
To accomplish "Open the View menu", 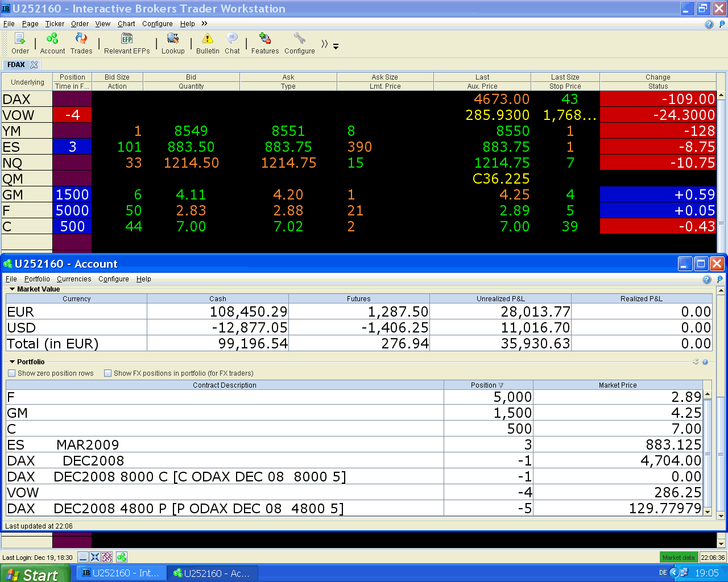I will coord(103,24).
